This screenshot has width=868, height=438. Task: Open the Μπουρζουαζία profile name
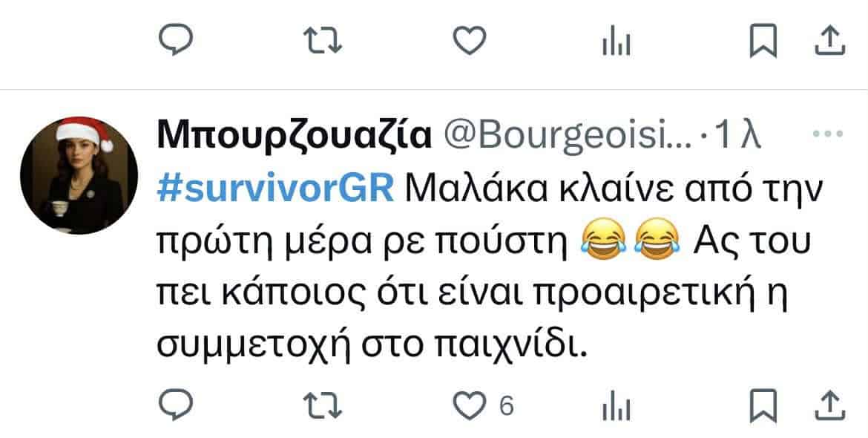click(294, 136)
